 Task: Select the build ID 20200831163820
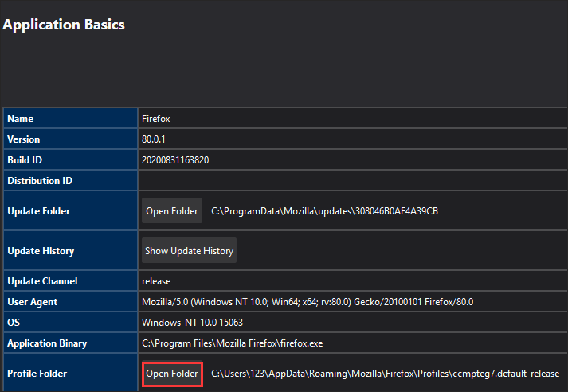click(x=175, y=160)
